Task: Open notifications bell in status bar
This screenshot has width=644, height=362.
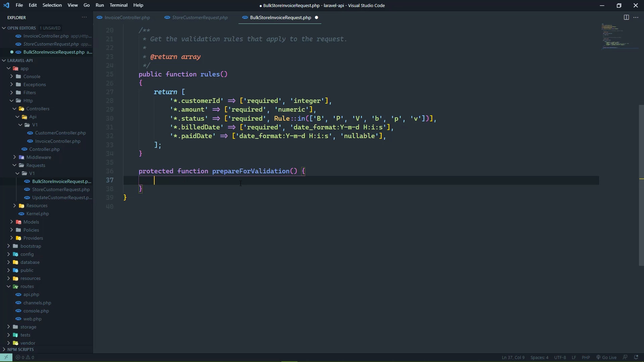Action: coord(636,357)
